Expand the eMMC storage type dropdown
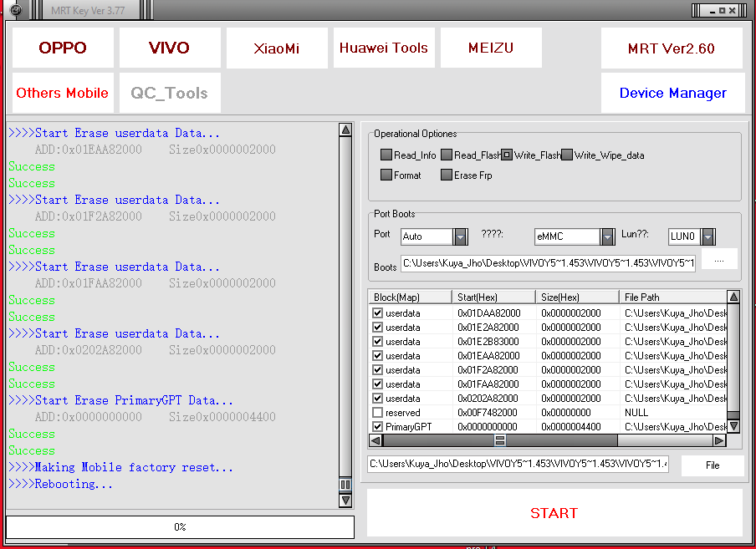 607,236
